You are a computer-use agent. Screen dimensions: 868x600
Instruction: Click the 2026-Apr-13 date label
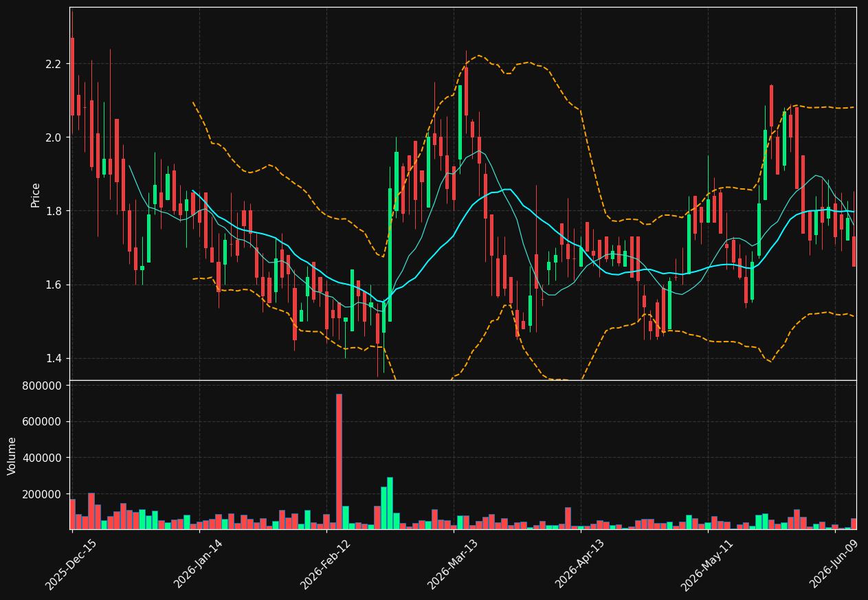[580, 564]
